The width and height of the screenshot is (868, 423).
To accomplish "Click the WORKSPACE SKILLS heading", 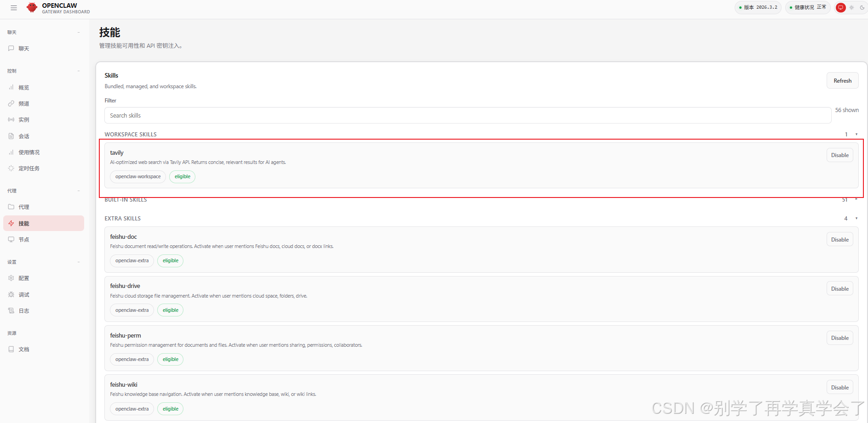I will point(131,134).
